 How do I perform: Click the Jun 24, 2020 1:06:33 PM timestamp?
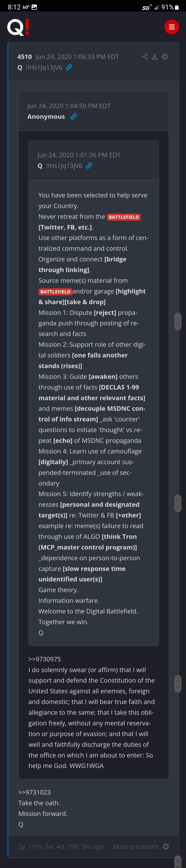click(x=77, y=57)
